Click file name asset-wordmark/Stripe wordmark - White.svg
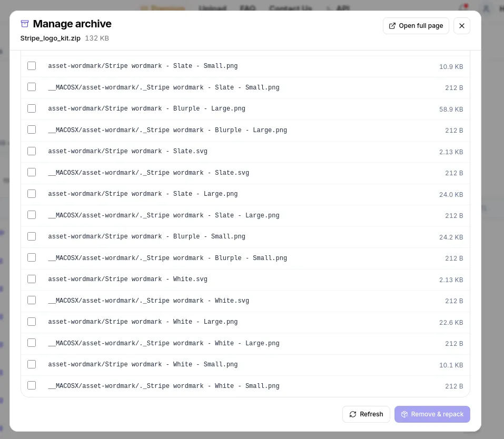Screen dimensions: 504x439 tap(127, 279)
